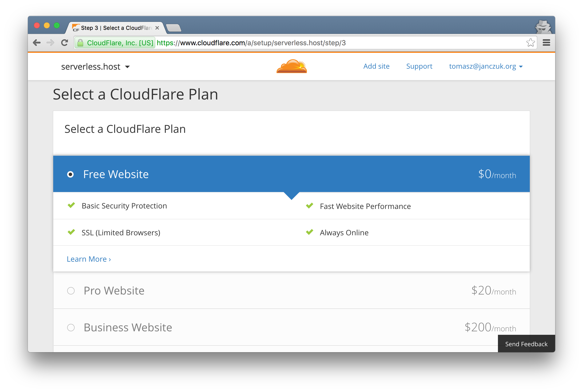Select the Free Website radio button
The height and width of the screenshot is (392, 583).
71,174
